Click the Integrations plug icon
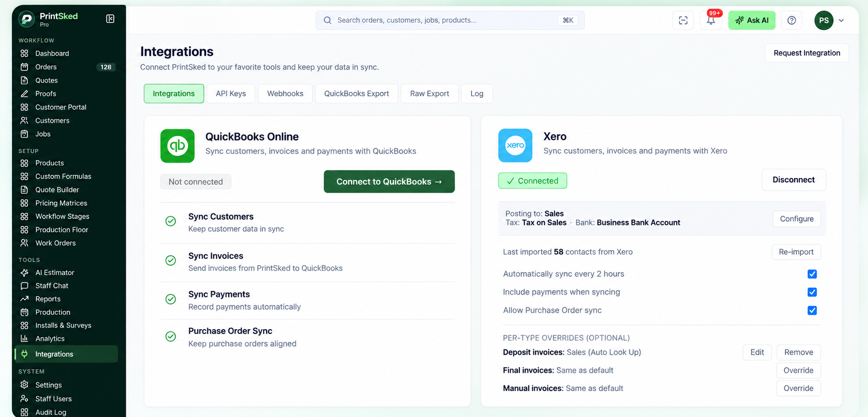868x417 pixels. point(24,354)
